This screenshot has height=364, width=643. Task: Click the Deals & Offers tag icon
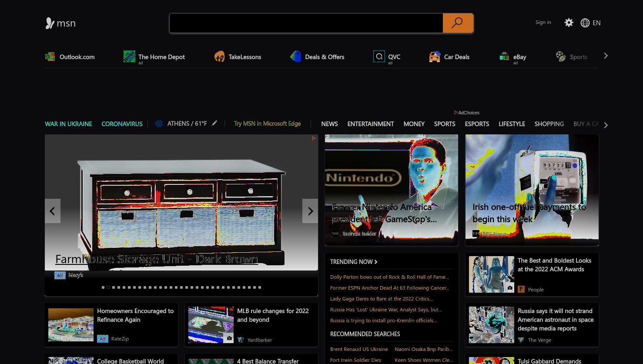(x=296, y=57)
